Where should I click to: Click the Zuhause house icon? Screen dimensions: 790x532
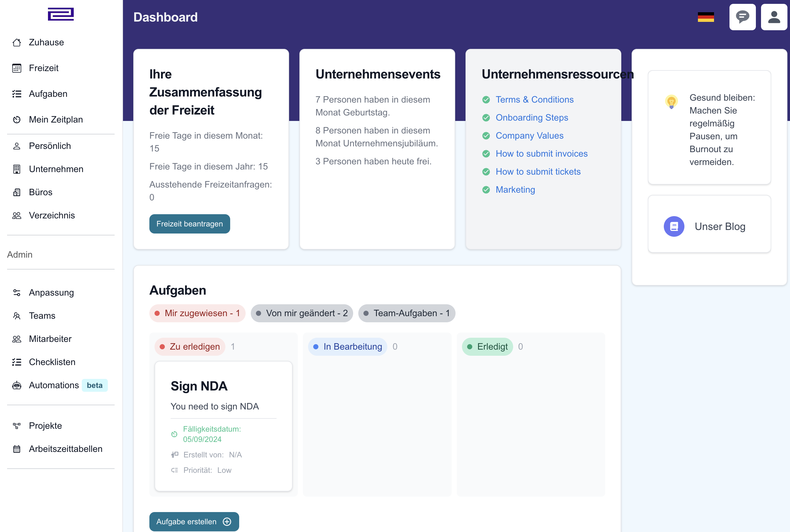coord(17,42)
